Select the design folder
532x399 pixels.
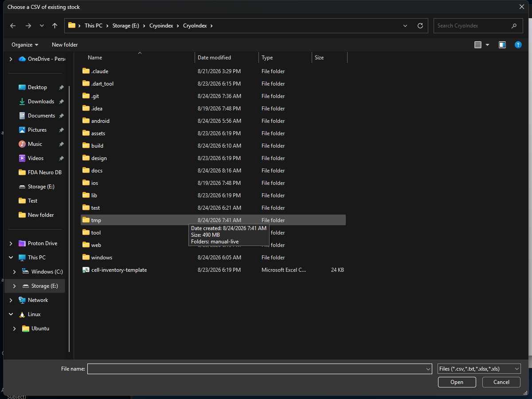point(213,158)
